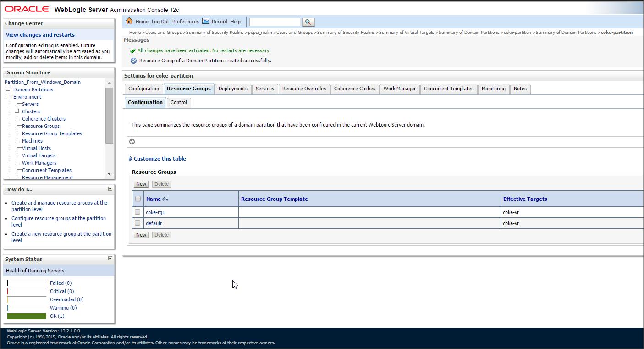Collapse the Environment tree node
Viewport: 644px width, 349px height.
click(8, 96)
